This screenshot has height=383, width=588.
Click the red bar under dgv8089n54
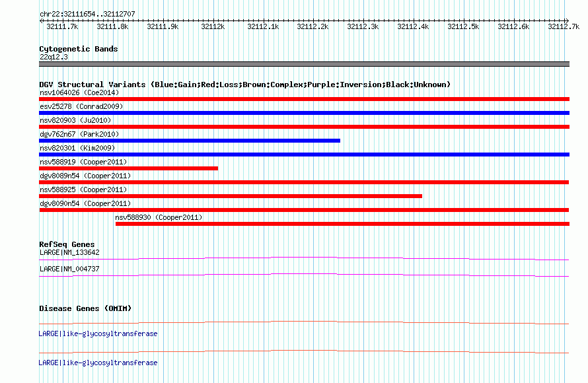[x=304, y=182]
